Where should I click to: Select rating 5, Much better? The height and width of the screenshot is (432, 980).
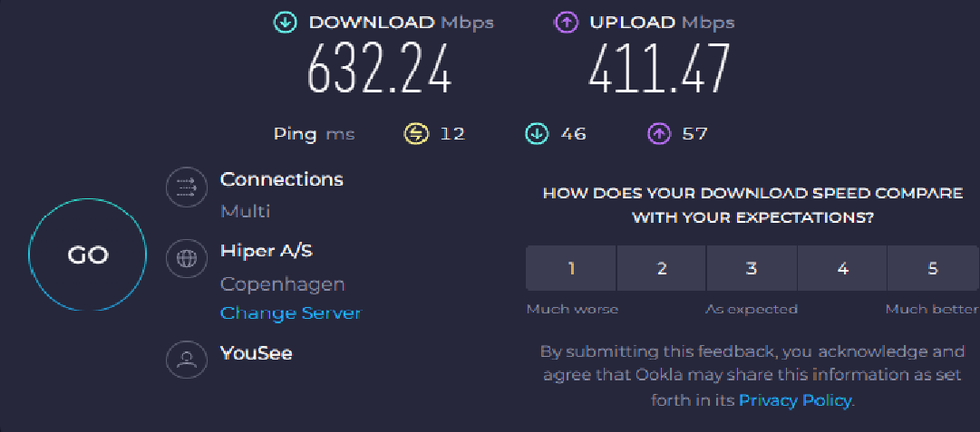[933, 268]
